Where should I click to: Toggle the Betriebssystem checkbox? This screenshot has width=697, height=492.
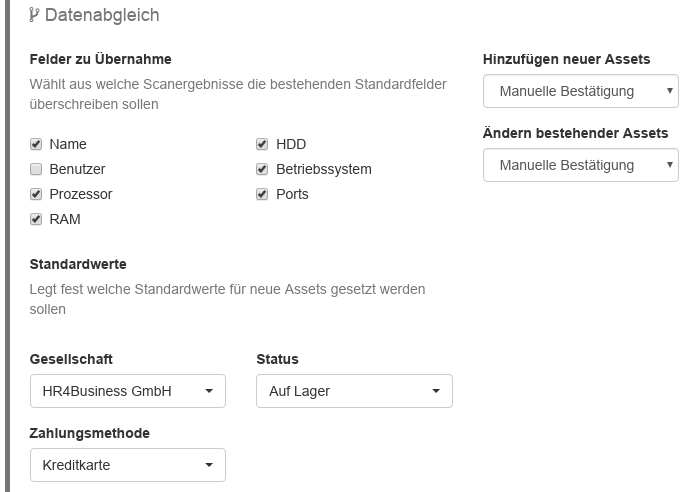[262, 169]
